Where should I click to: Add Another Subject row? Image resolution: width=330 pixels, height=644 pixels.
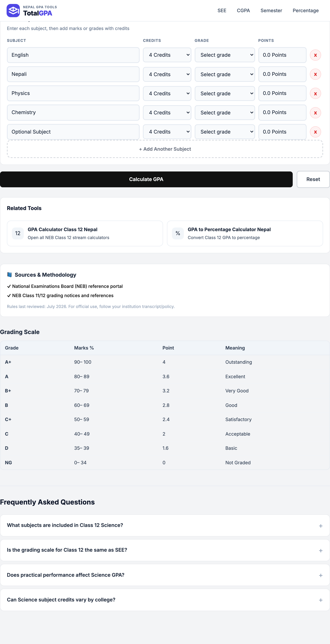point(165,149)
